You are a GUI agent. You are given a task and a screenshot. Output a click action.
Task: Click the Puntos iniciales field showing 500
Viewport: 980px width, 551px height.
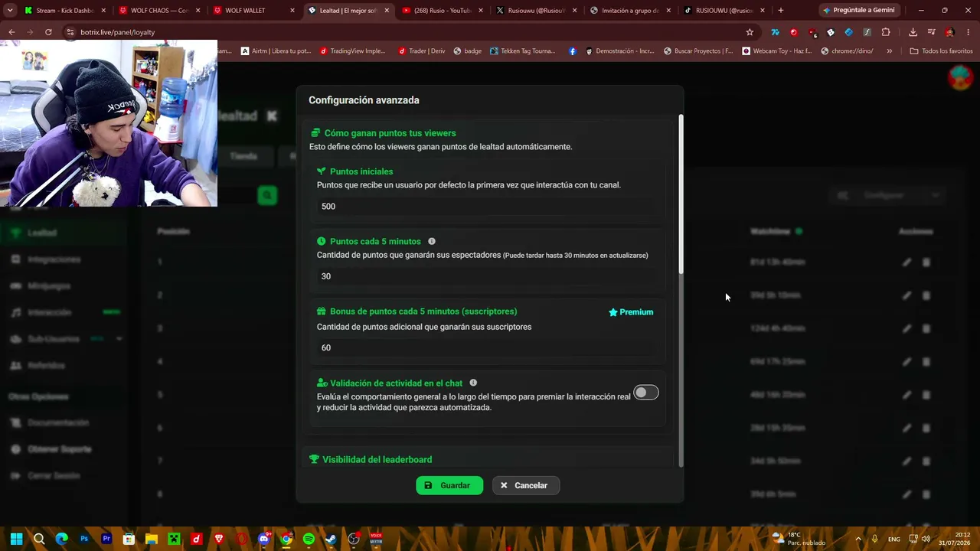[x=490, y=207]
